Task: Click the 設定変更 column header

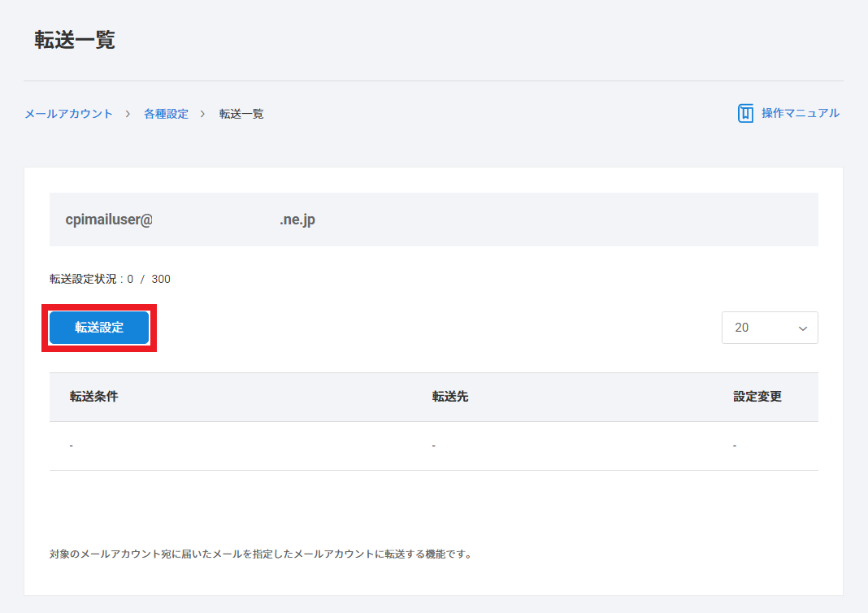Action: click(757, 397)
